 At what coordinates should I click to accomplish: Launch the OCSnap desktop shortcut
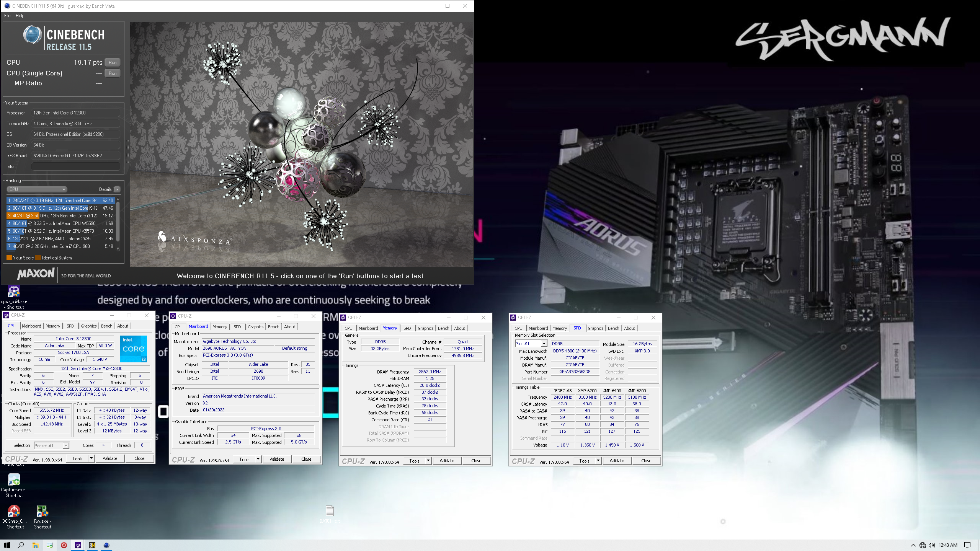coord(14,517)
